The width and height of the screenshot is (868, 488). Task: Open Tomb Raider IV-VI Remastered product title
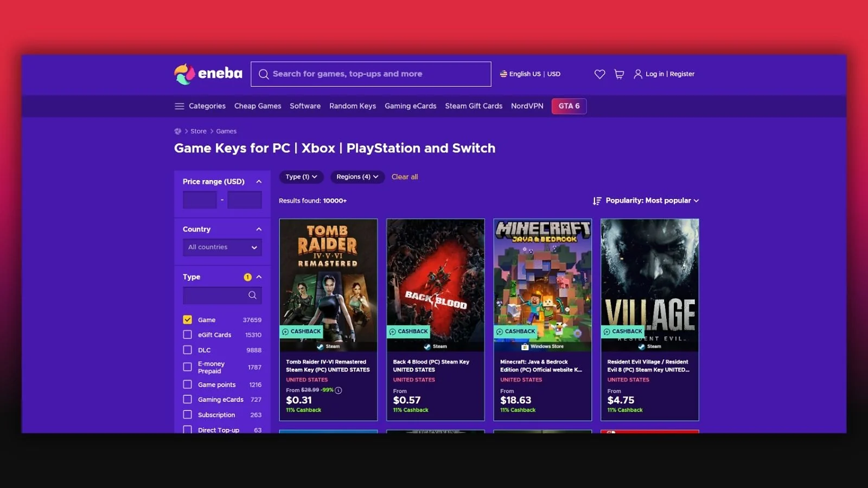pos(328,366)
